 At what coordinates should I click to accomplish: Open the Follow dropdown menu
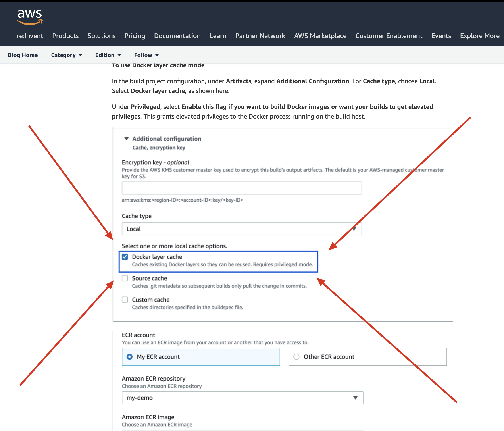tap(146, 55)
